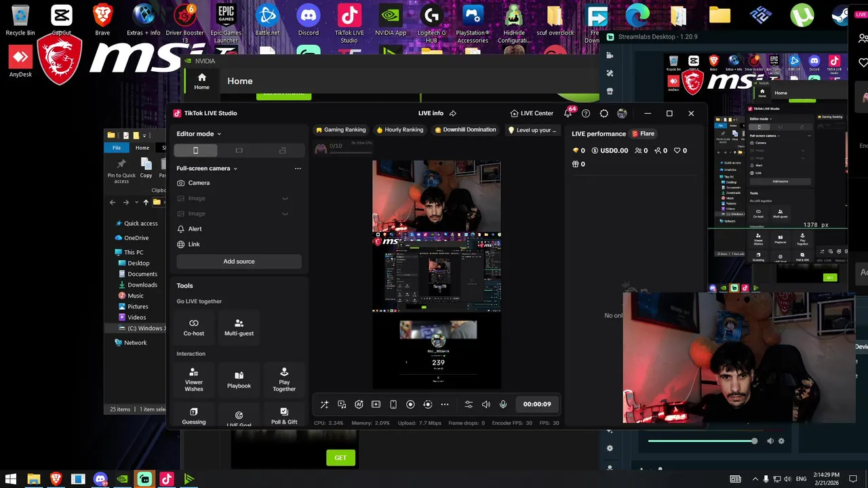Viewport: 868px width, 488px height.
Task: Open notifications bell with 64 badge
Action: tap(568, 113)
